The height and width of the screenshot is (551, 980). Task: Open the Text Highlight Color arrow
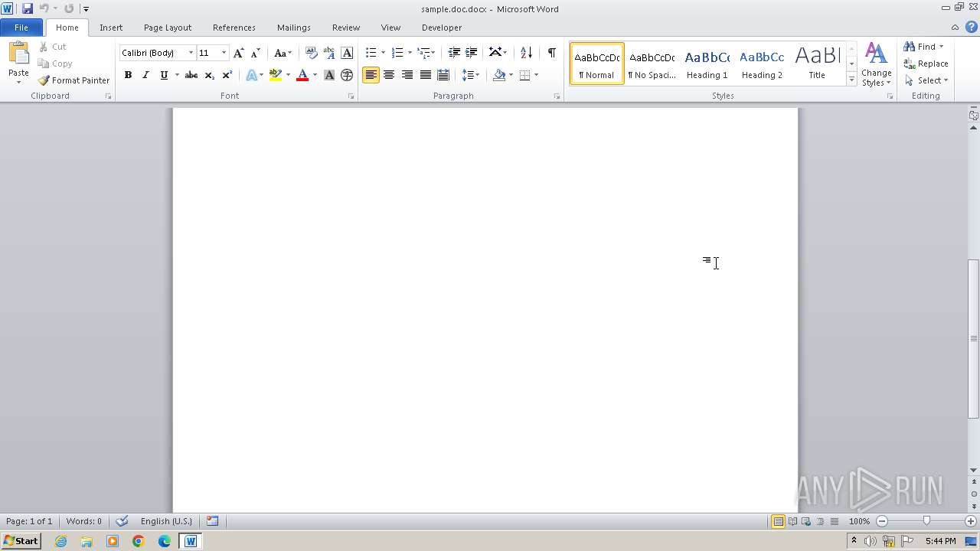[288, 75]
